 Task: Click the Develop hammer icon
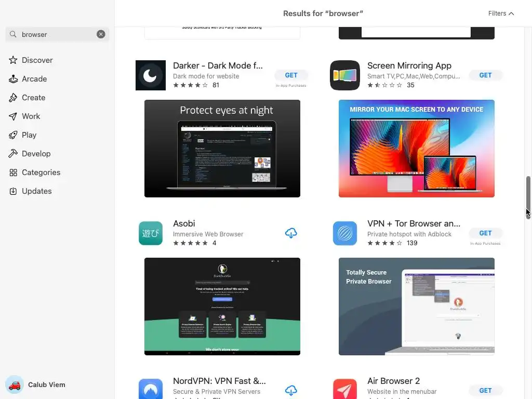pos(13,154)
